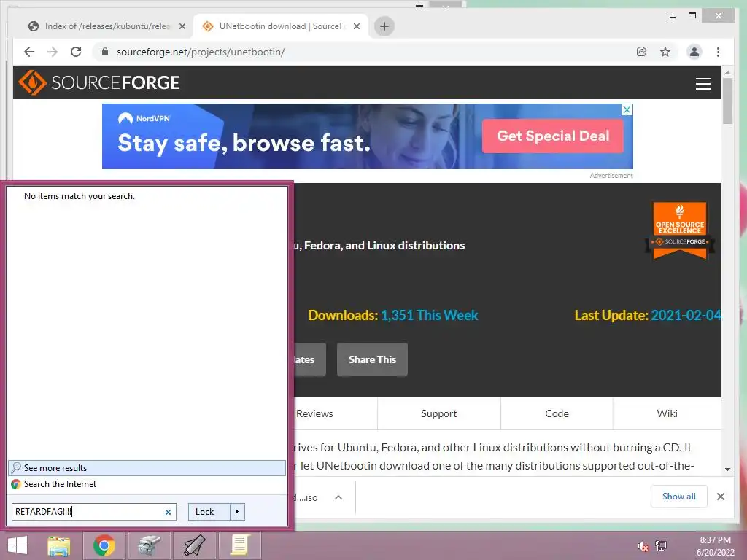Open the notes scroll icon in taskbar

click(x=239, y=545)
